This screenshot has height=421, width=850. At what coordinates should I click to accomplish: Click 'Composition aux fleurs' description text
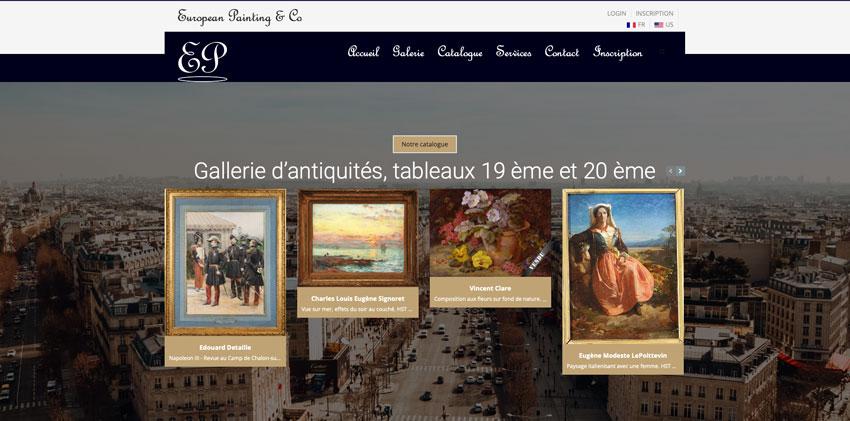(x=490, y=299)
